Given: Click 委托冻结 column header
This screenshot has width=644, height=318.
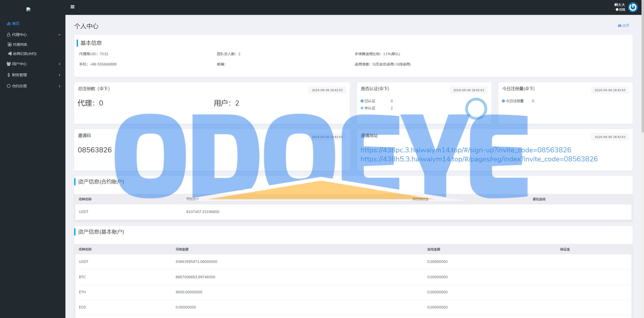Looking at the screenshot, I should (539, 199).
